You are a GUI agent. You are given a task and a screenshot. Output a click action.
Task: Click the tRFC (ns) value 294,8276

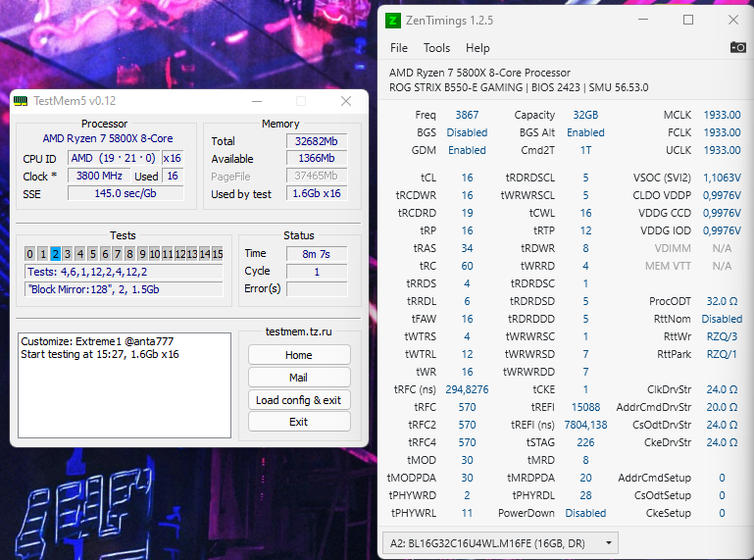[467, 389]
